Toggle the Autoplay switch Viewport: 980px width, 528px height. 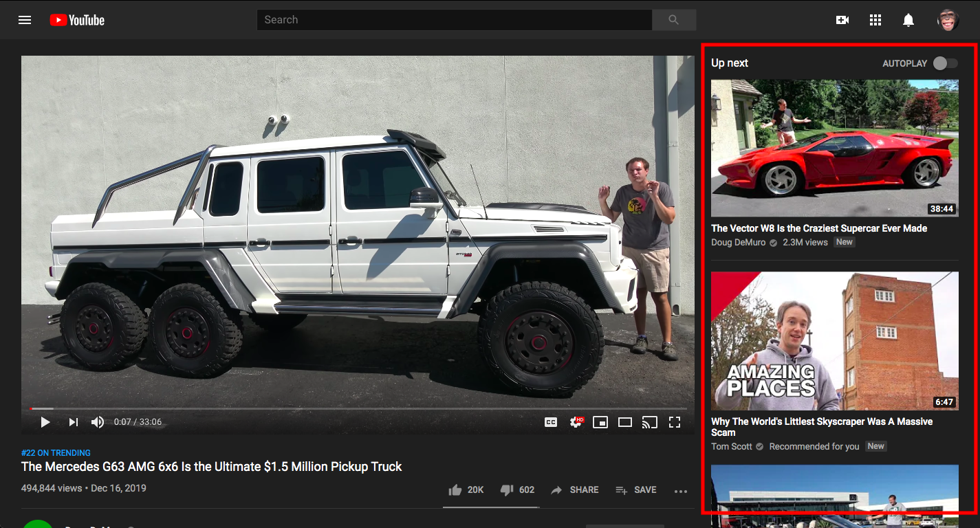[x=945, y=63]
